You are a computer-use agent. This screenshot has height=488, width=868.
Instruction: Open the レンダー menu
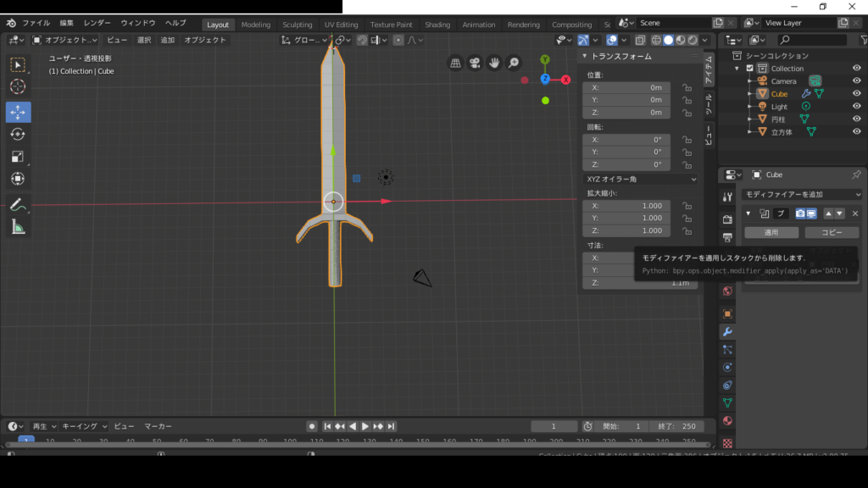click(97, 23)
